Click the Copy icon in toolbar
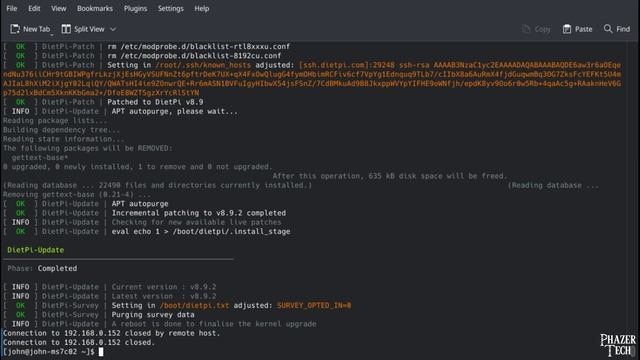The width and height of the screenshot is (640, 360). tap(526, 29)
